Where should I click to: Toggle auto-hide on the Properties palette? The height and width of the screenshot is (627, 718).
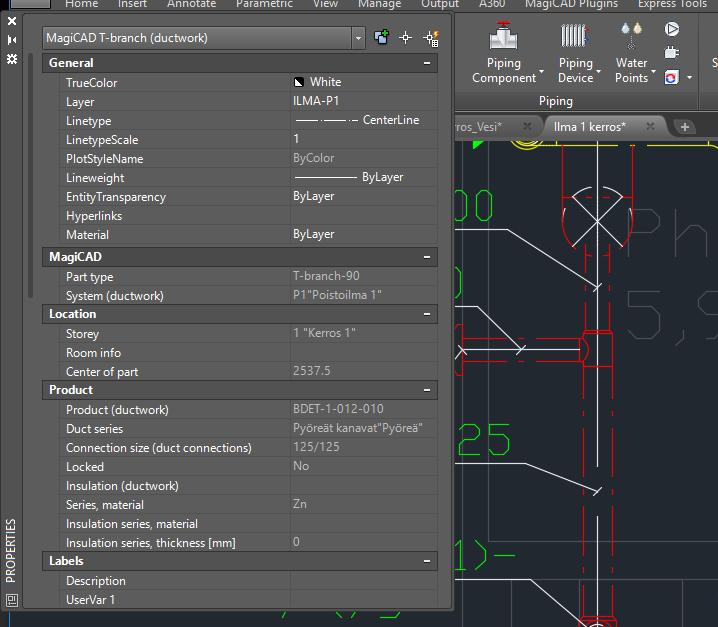pos(12,40)
